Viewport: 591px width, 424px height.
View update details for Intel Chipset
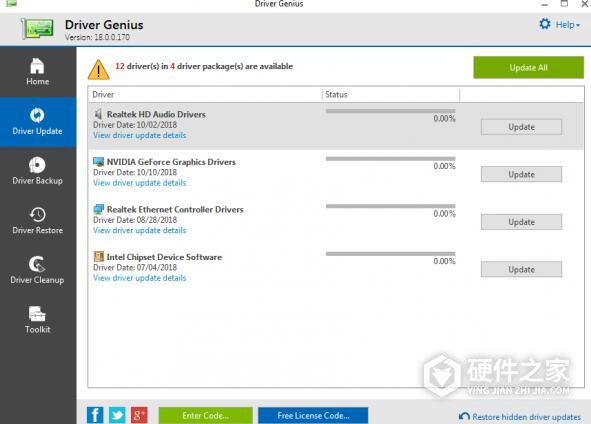point(139,278)
